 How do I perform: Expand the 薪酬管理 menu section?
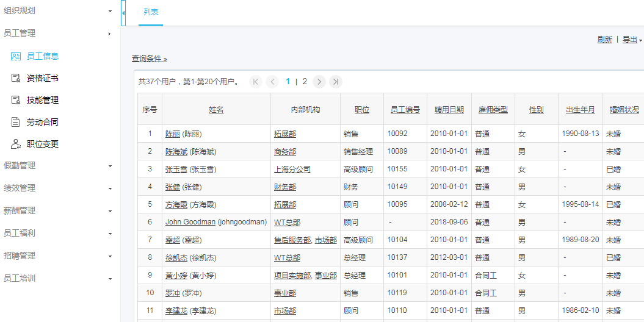click(x=58, y=210)
